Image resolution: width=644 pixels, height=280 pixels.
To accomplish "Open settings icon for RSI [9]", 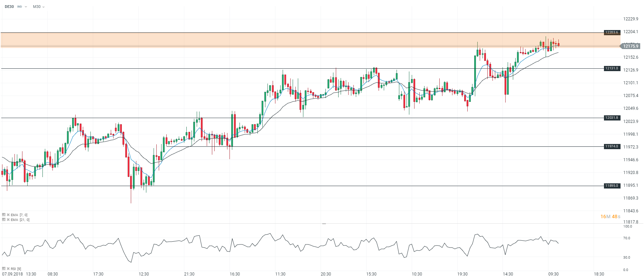I will tap(4, 268).
